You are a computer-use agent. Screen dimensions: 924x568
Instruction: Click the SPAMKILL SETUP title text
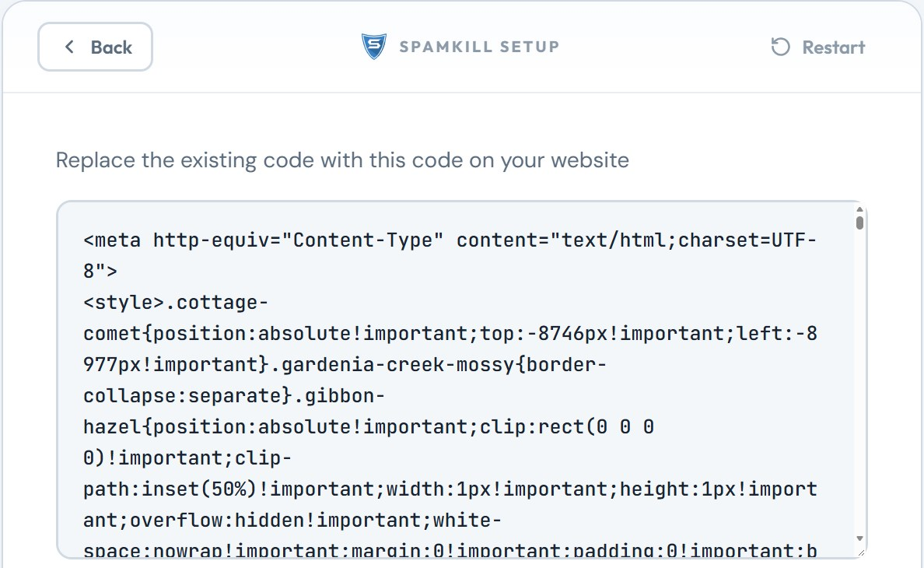(479, 47)
